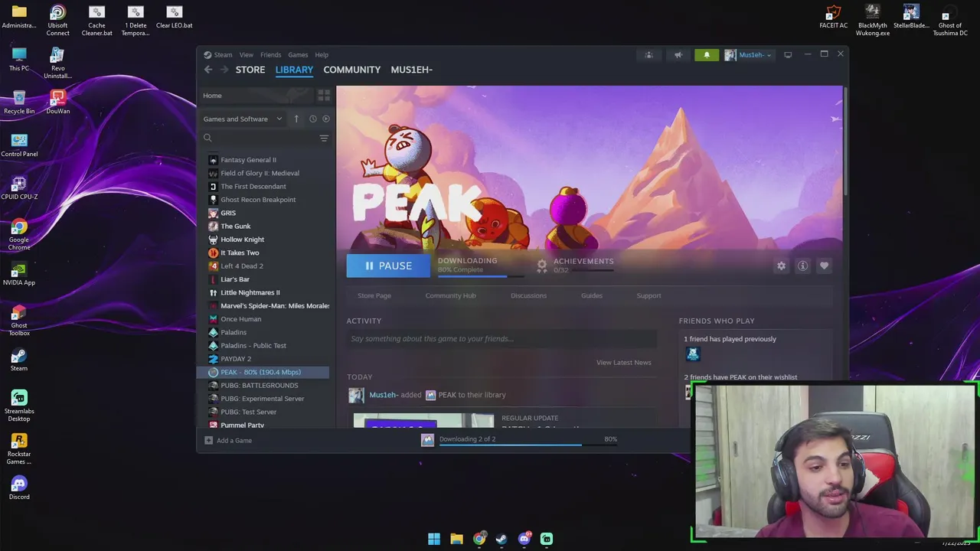The height and width of the screenshot is (551, 980).
Task: Open FACEIT AC desktop icon
Action: (x=833, y=17)
